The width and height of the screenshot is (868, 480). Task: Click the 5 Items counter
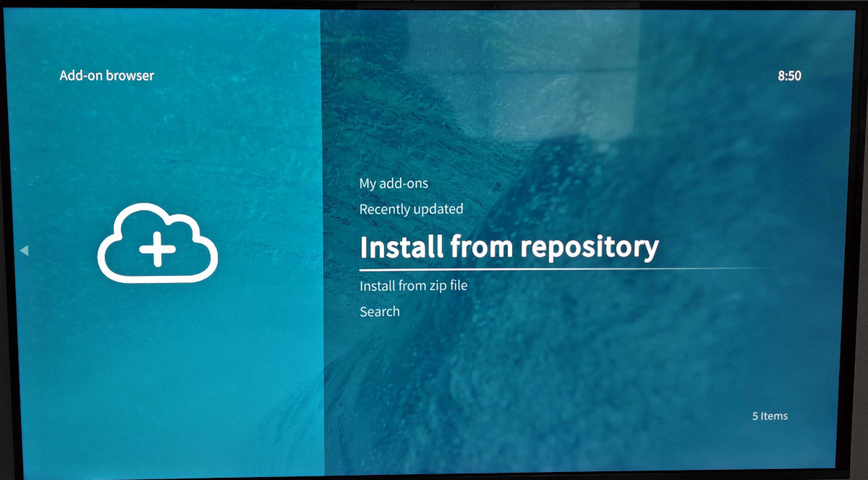pyautogui.click(x=770, y=416)
